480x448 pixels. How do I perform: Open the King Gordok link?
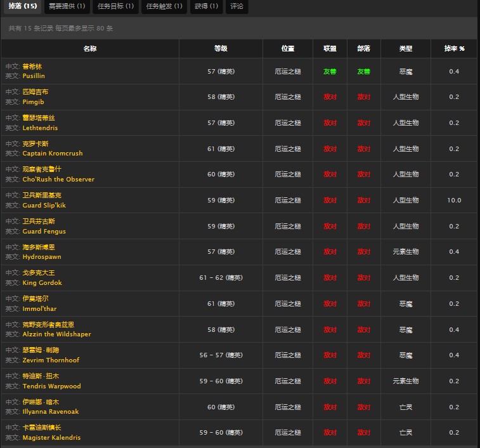coord(42,283)
